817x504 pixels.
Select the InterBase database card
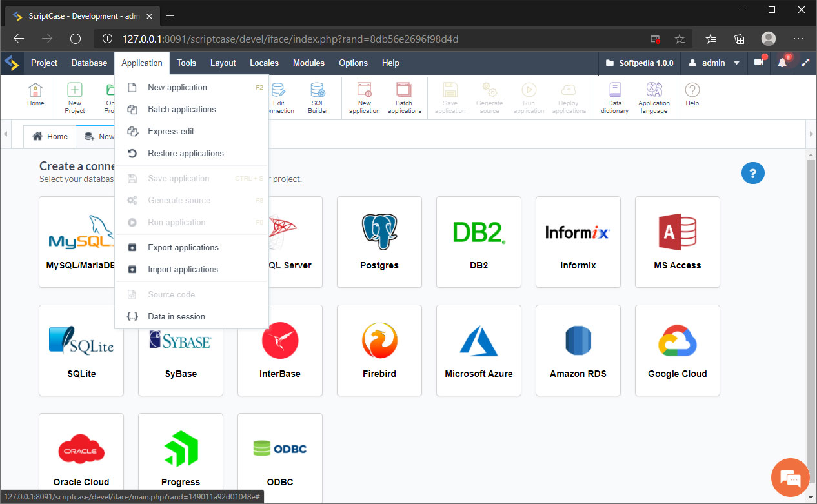click(280, 350)
